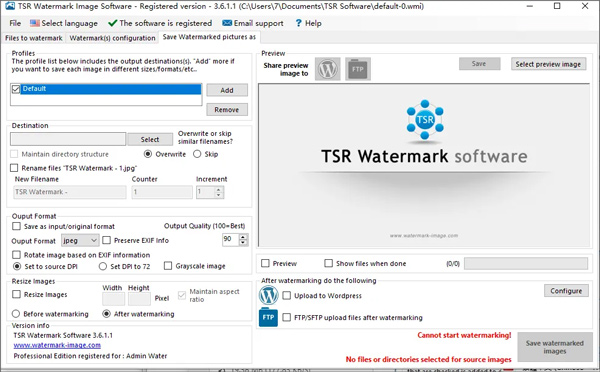Click the question mark Help icon
The image size is (600, 372).
point(298,23)
